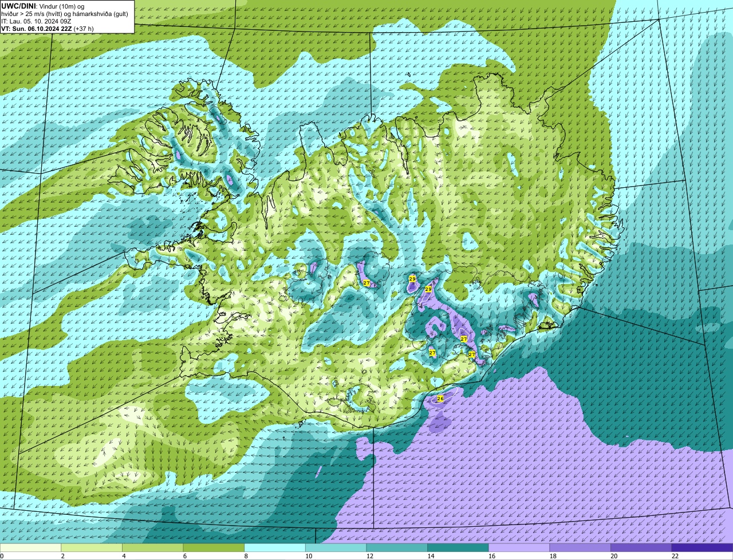The image size is (733, 560).
Task: Click the dark indigo legend swatch above 22
Action: pos(702,548)
